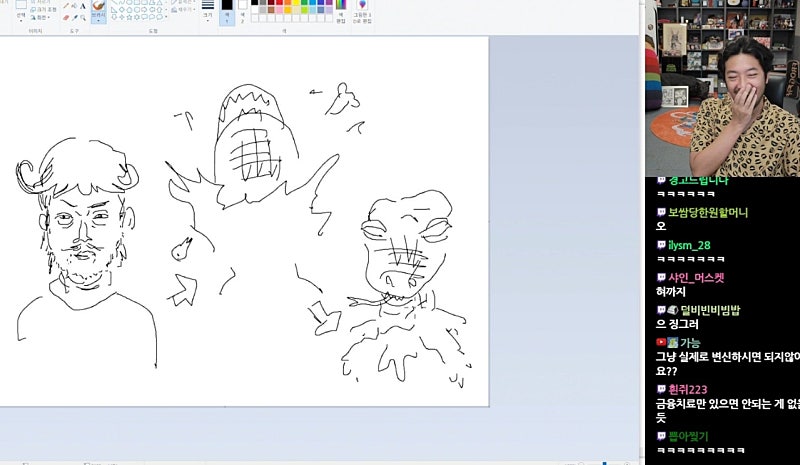800x465 pixels.
Task: Choose the hexagon shape
Action: click(137, 10)
